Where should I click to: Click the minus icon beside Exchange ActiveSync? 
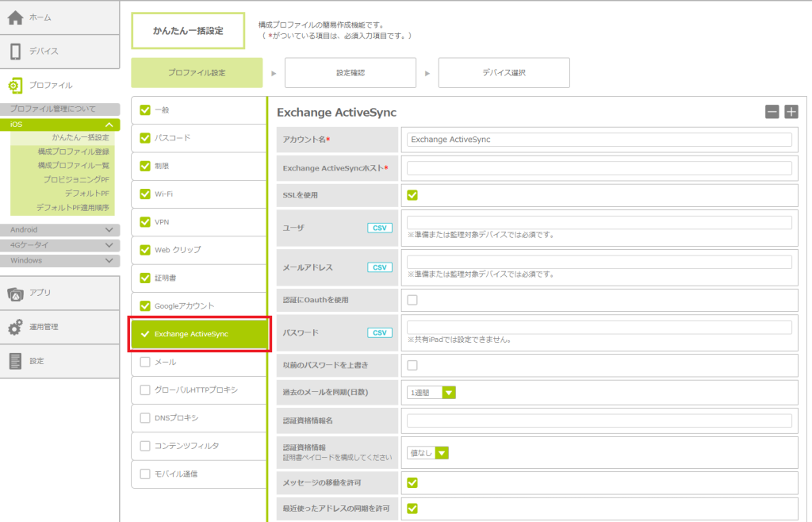coord(772,112)
